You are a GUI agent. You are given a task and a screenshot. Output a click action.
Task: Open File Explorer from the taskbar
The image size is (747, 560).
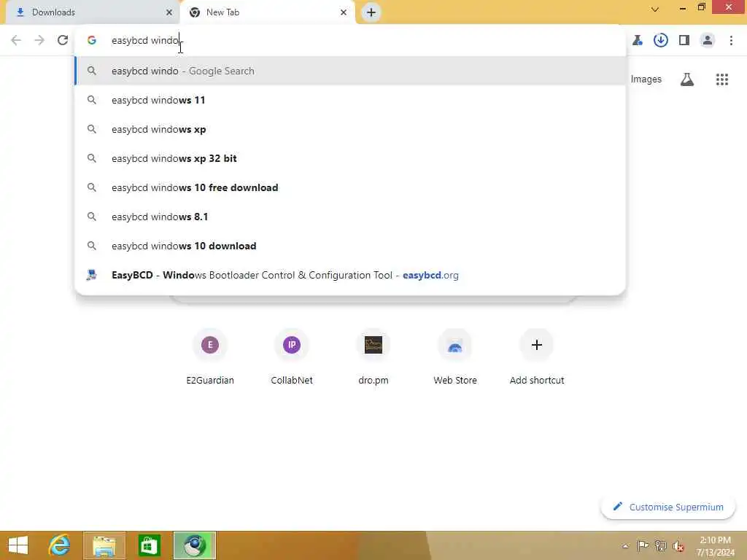click(x=104, y=545)
